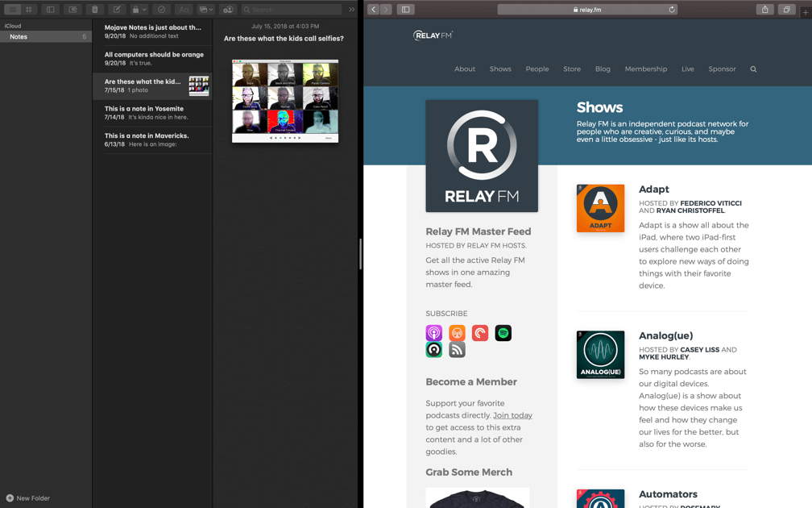Click the relay.fm address bar

point(587,10)
